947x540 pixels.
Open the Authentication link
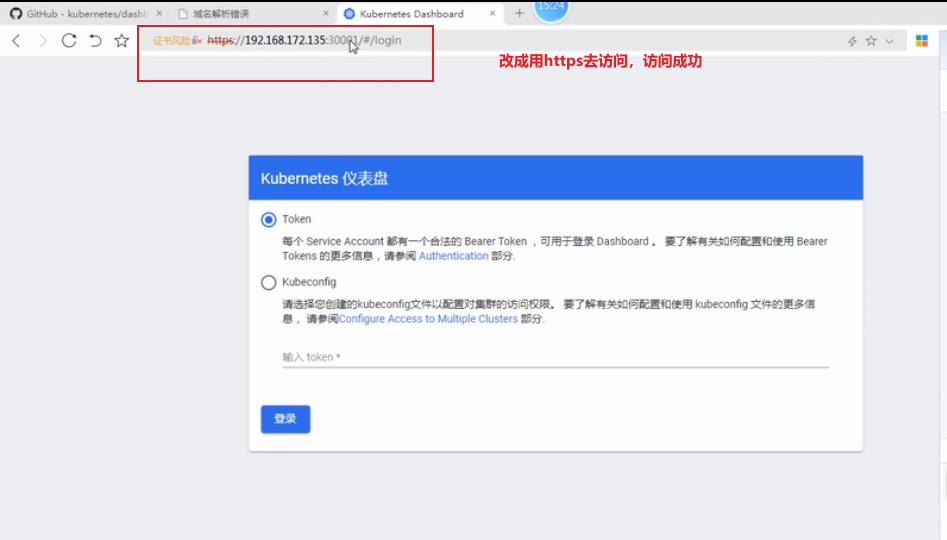(x=454, y=256)
